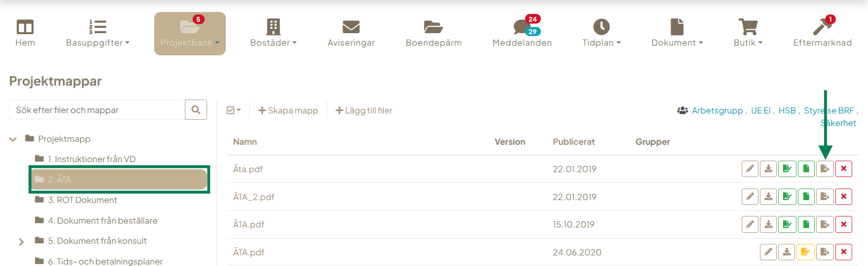Click the search magnifier button

click(196, 110)
